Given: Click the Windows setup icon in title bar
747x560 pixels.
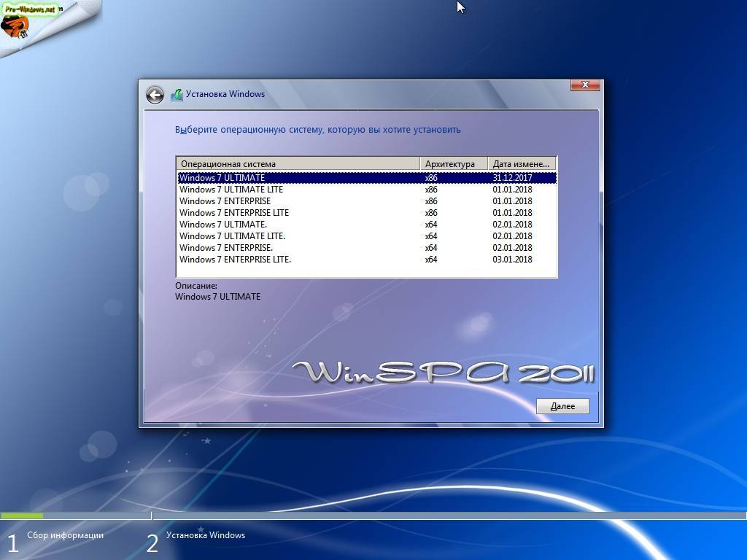Looking at the screenshot, I should click(177, 94).
